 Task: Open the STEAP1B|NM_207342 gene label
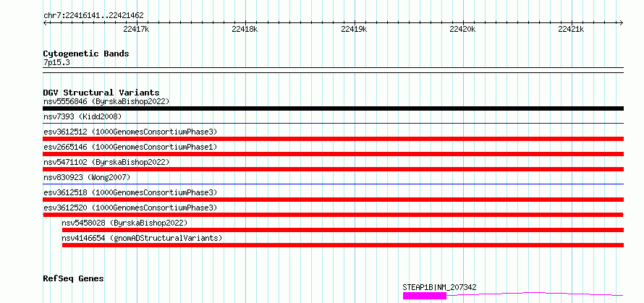(439, 287)
